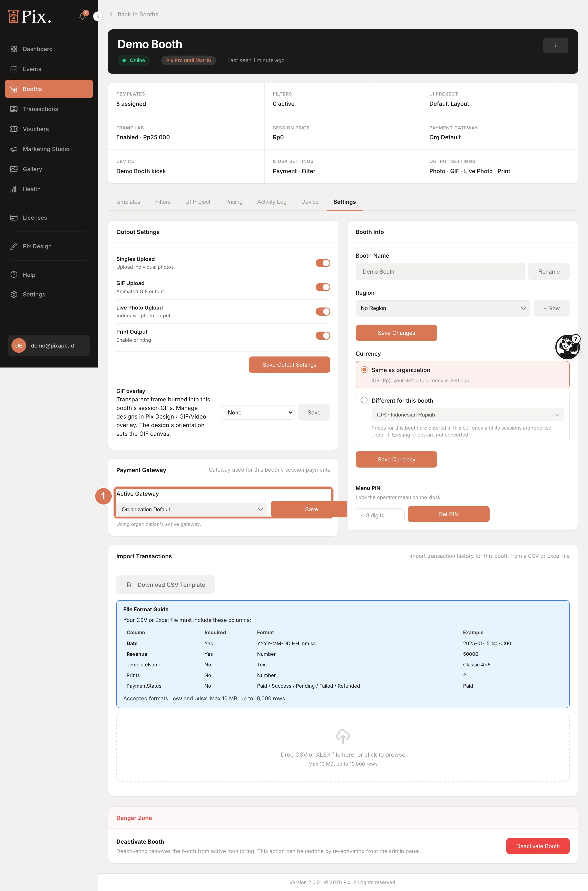Click the Help question mark icon

click(x=14, y=274)
